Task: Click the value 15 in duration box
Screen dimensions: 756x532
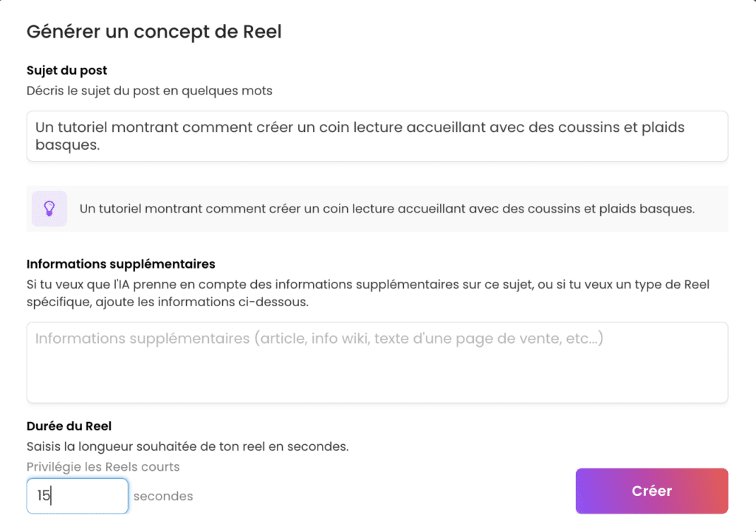Action: (x=44, y=496)
